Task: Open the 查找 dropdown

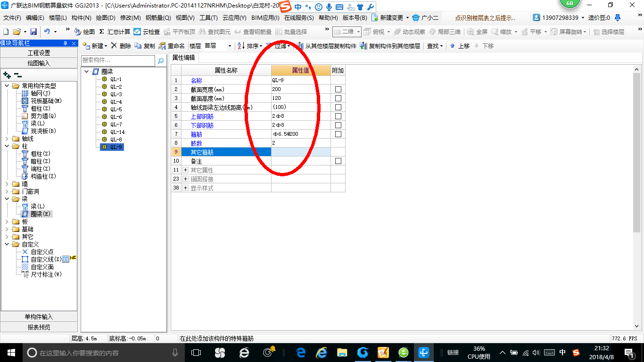Action: tap(435, 46)
